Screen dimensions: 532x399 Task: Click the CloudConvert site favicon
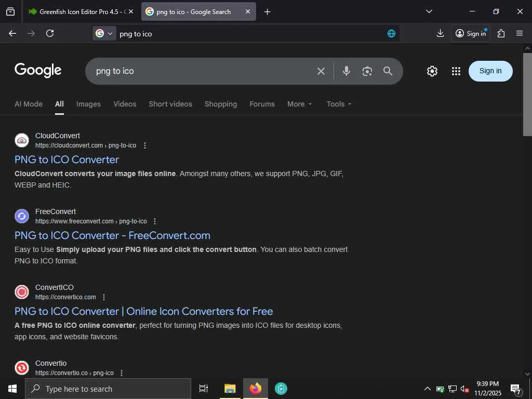22,140
